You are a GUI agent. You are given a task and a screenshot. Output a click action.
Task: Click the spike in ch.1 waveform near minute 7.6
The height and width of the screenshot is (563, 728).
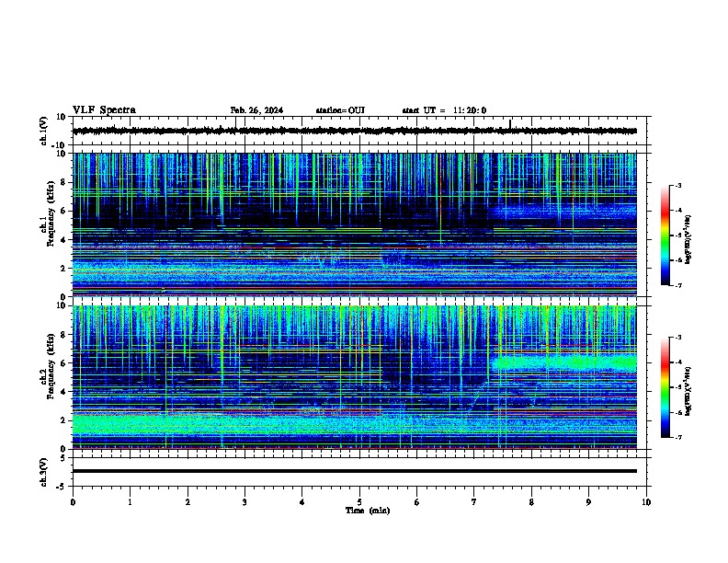point(510,124)
